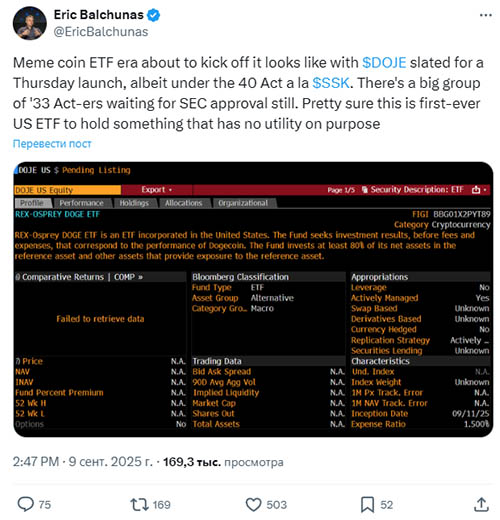Switch to the Performance tab

[x=81, y=203]
